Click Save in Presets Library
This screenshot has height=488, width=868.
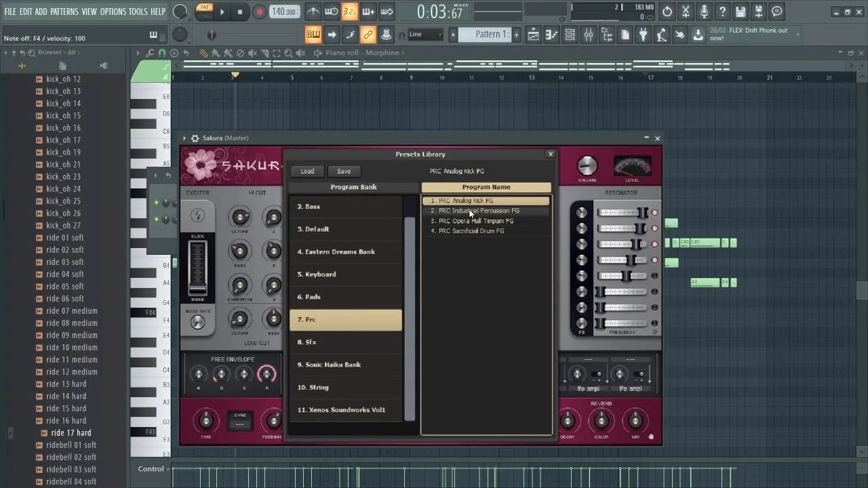(x=344, y=171)
